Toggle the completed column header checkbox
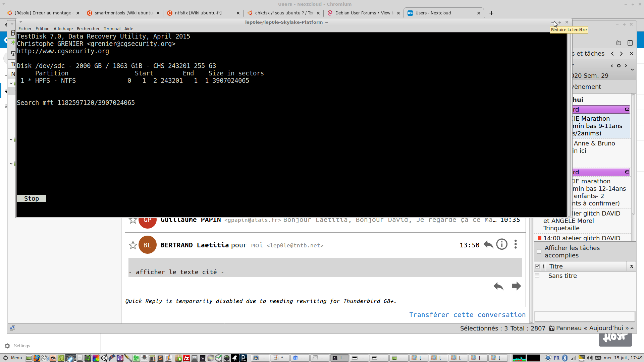Viewport: 644px width, 362px height. tap(537, 266)
